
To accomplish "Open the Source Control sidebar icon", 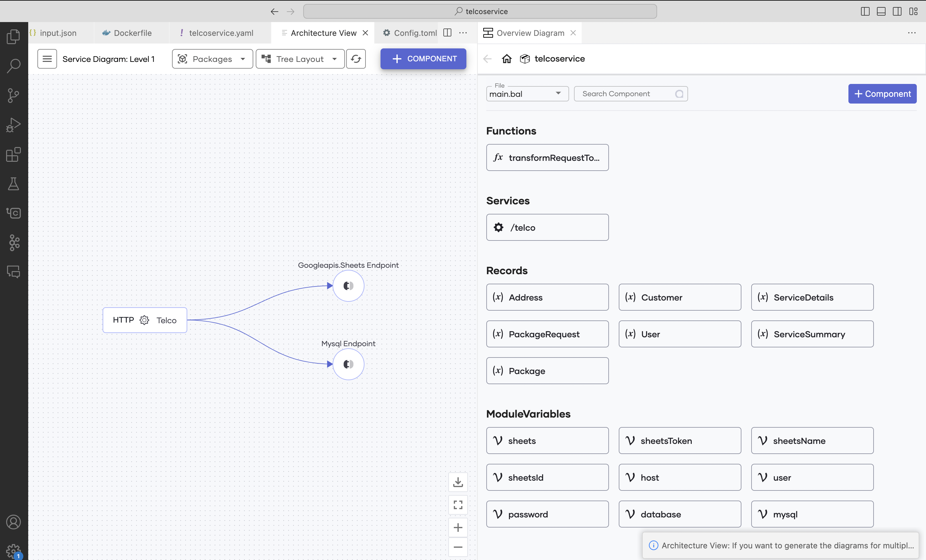I will click(x=13, y=95).
